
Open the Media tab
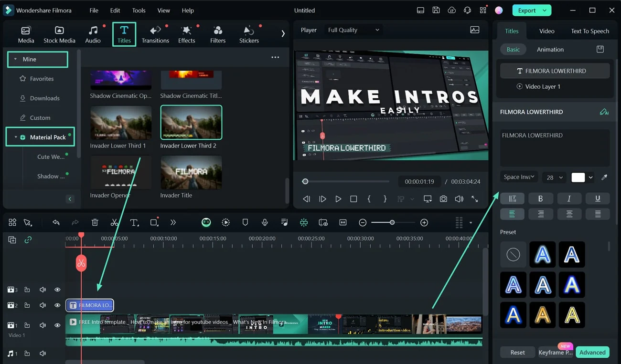tap(26, 34)
